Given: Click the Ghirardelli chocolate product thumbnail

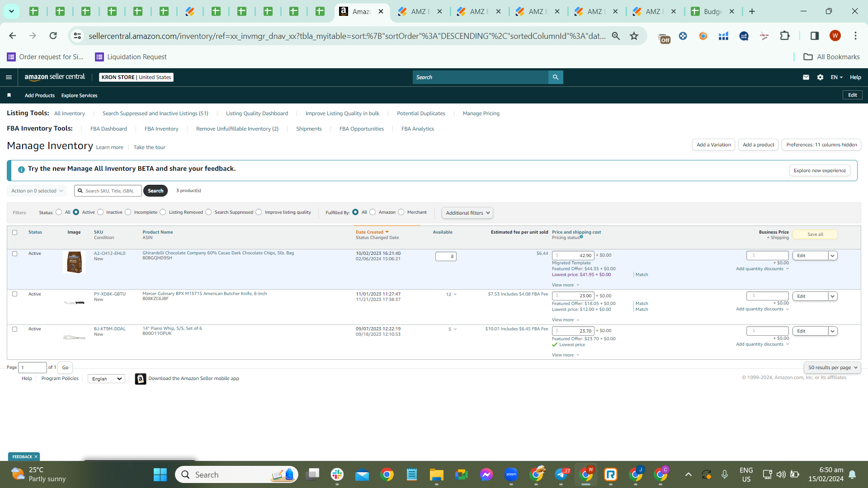Looking at the screenshot, I should 74,263.
